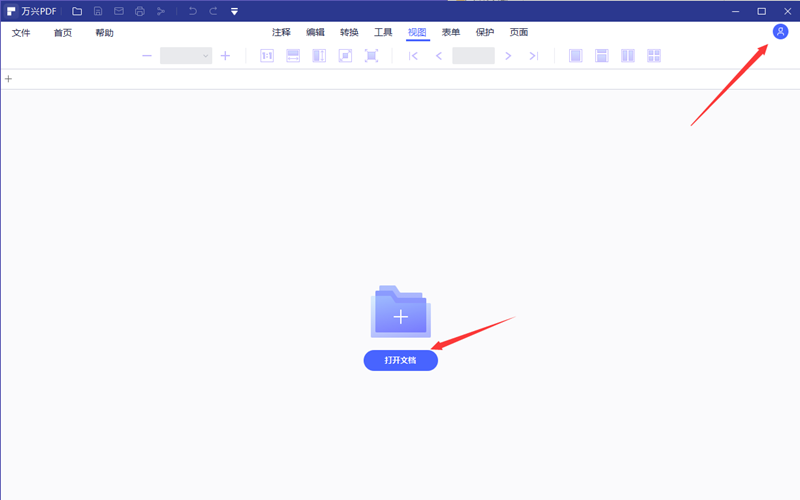Click the fit width view icon
Image resolution: width=800 pixels, height=500 pixels.
tap(293, 56)
